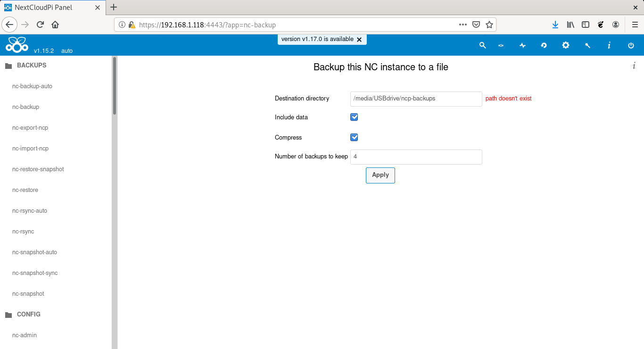Click the GNOME foot extension icon
Viewport: 644px width, 349px height.
point(601,25)
